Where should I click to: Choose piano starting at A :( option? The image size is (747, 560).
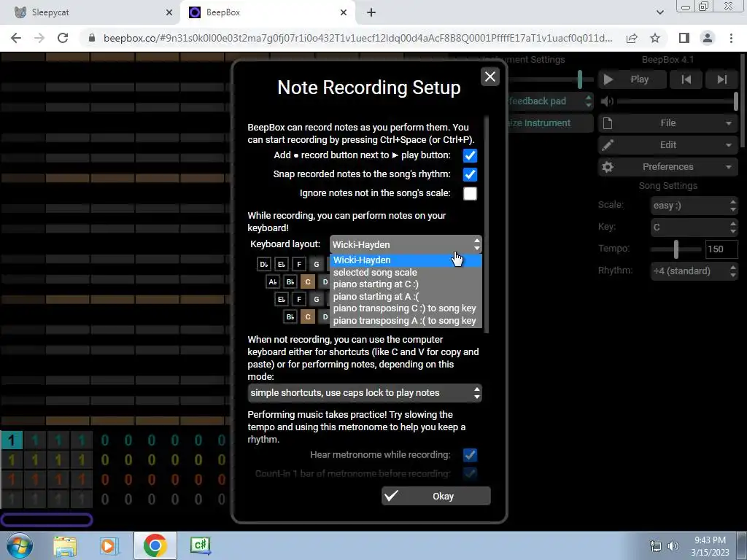[406, 296]
